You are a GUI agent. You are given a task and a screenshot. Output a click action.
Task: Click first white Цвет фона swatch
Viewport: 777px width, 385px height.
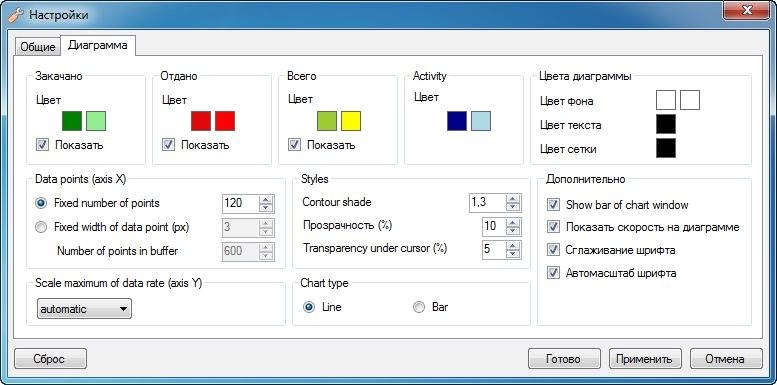click(x=666, y=100)
